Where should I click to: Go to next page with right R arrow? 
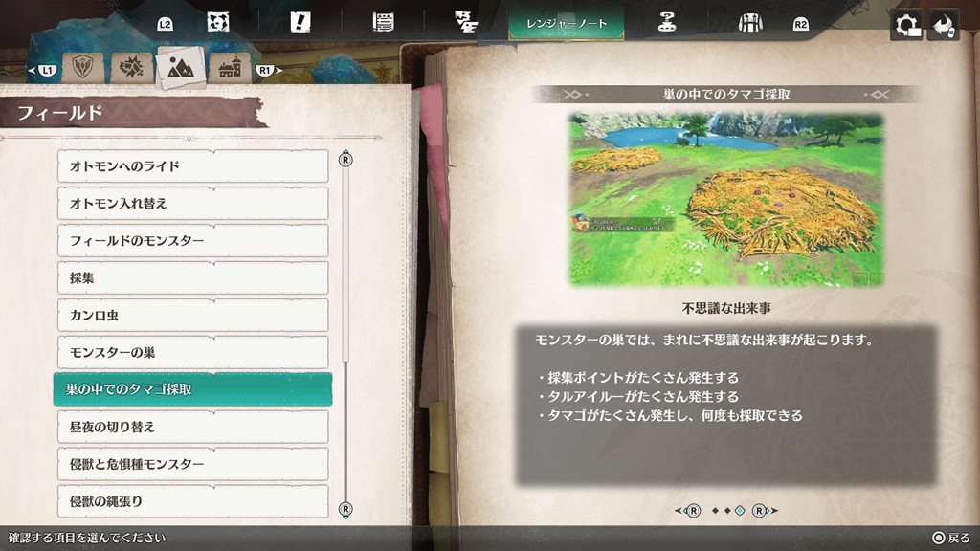760,511
